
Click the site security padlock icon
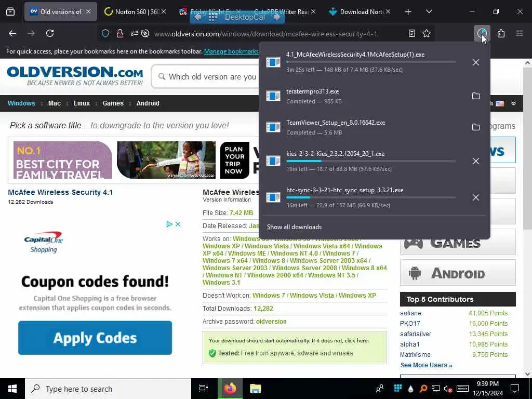(120, 33)
